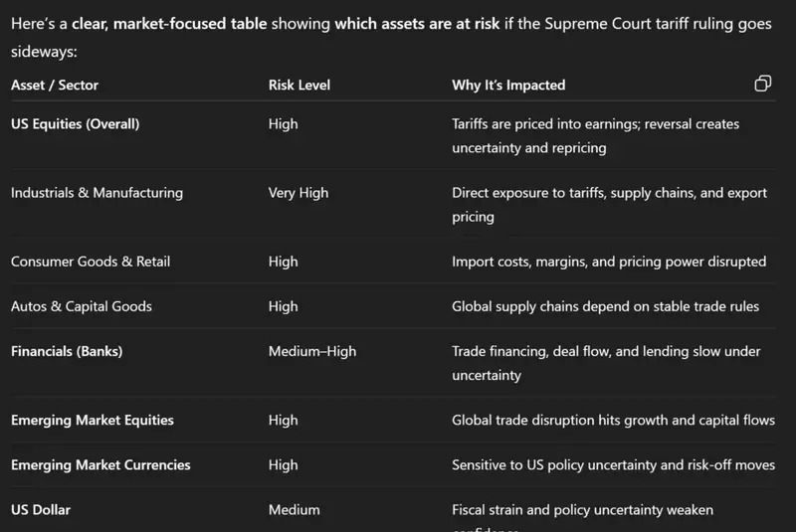Viewport: 796px width, 532px height.
Task: Click the Why It's Impacted column header
Action: pyautogui.click(x=508, y=86)
